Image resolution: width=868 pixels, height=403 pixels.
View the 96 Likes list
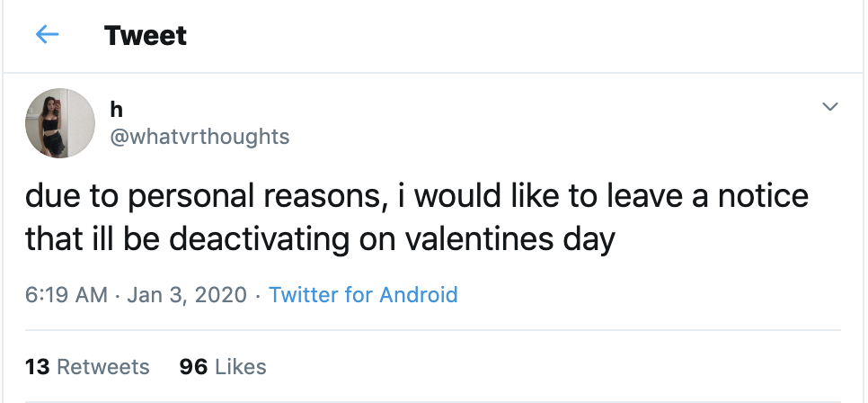tap(223, 366)
